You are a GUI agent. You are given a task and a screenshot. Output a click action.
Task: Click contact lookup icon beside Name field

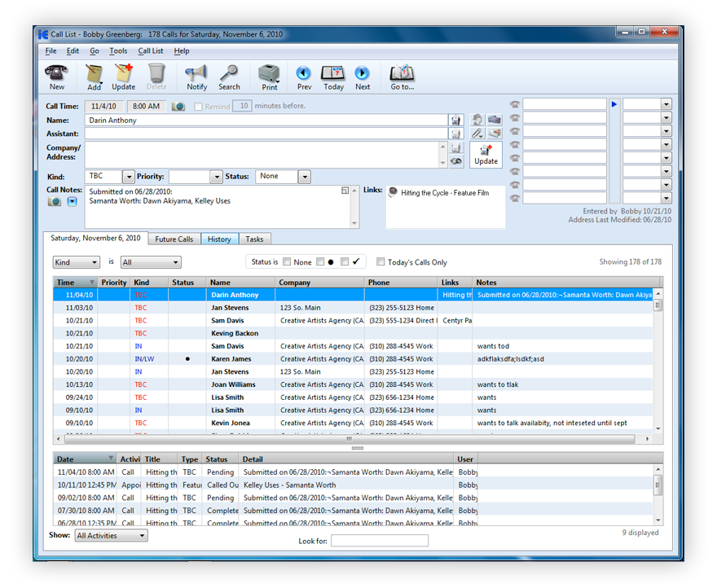tap(456, 121)
